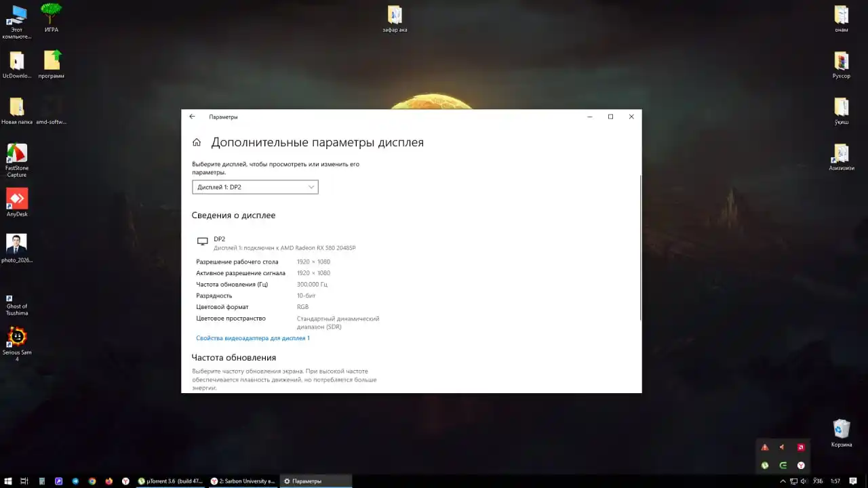Image resolution: width=868 pixels, height=488 pixels.
Task: Open the display selection dropdown 'Дисплей 1: DP2'
Action: pyautogui.click(x=255, y=187)
